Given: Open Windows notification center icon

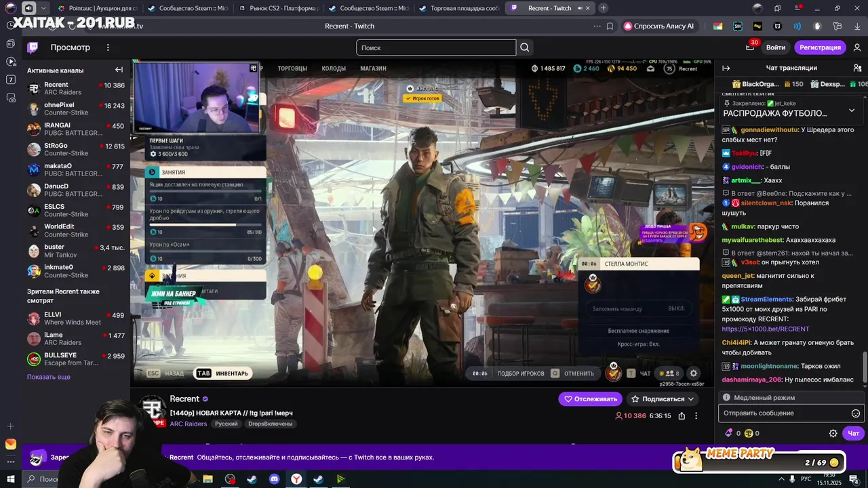Looking at the screenshot, I should (x=854, y=479).
